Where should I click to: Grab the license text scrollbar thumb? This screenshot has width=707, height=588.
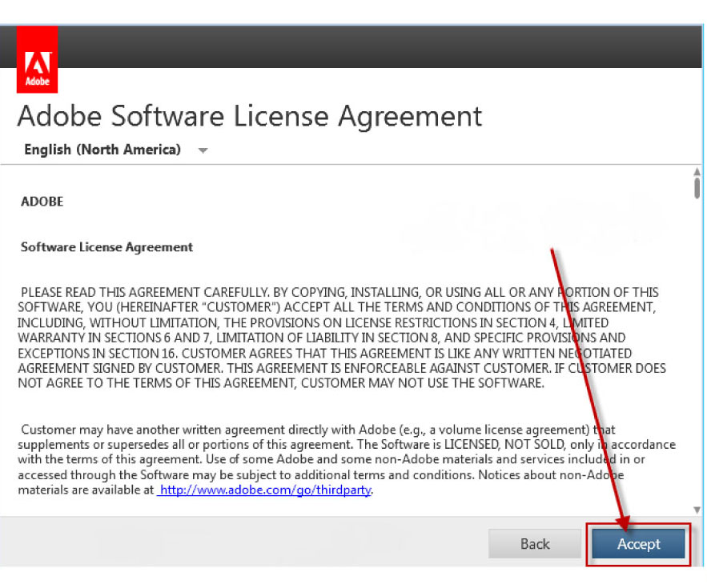(697, 188)
